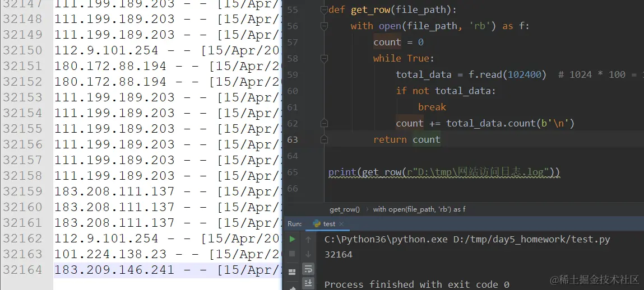The width and height of the screenshot is (644, 290).
Task: Click log line 32162 with IP 112.9.101.254
Action: click(167, 238)
